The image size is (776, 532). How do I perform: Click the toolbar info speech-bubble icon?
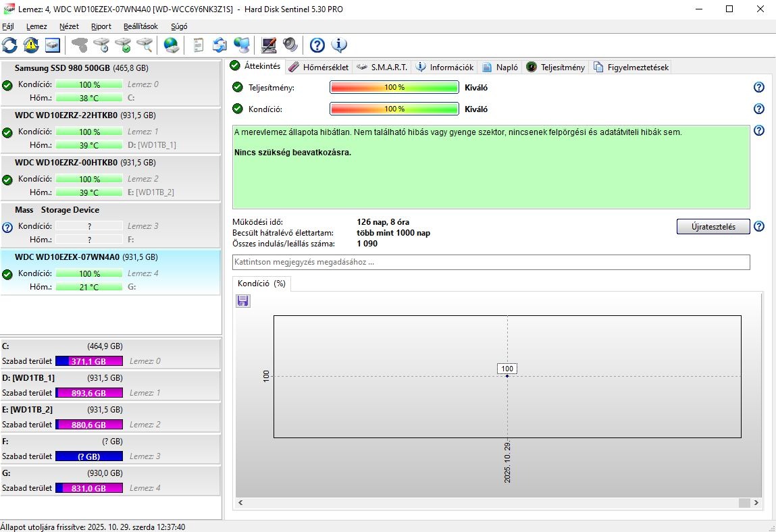(339, 45)
